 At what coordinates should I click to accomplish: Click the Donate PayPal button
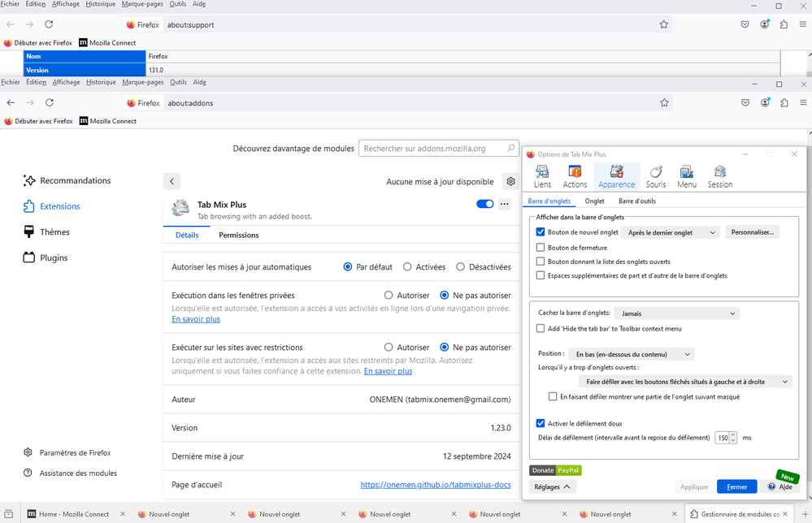(x=555, y=469)
